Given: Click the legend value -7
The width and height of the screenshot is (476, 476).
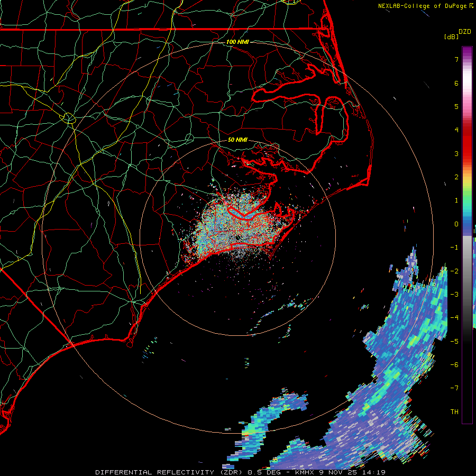Looking at the screenshot, I should (454, 388).
